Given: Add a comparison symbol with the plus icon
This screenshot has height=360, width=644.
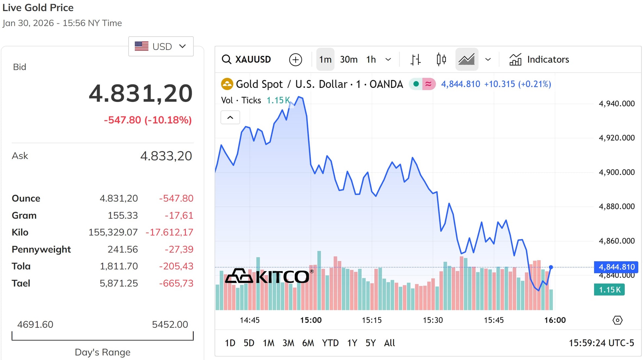Looking at the screenshot, I should coord(295,59).
